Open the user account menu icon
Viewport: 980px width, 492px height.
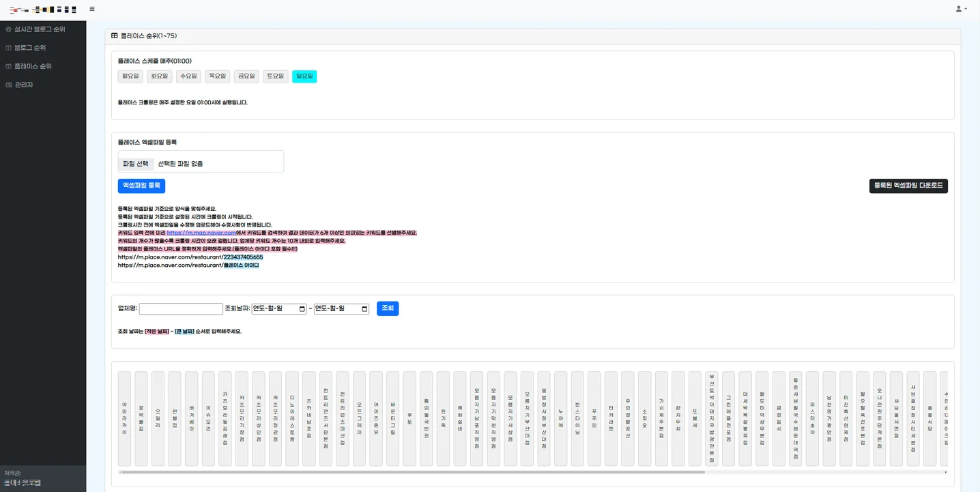pyautogui.click(x=961, y=9)
